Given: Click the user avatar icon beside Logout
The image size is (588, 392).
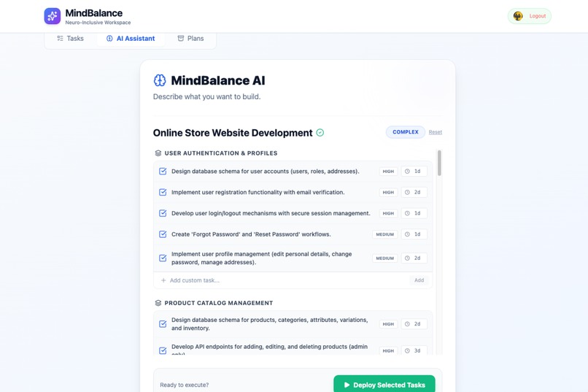Looking at the screenshot, I should (518, 16).
